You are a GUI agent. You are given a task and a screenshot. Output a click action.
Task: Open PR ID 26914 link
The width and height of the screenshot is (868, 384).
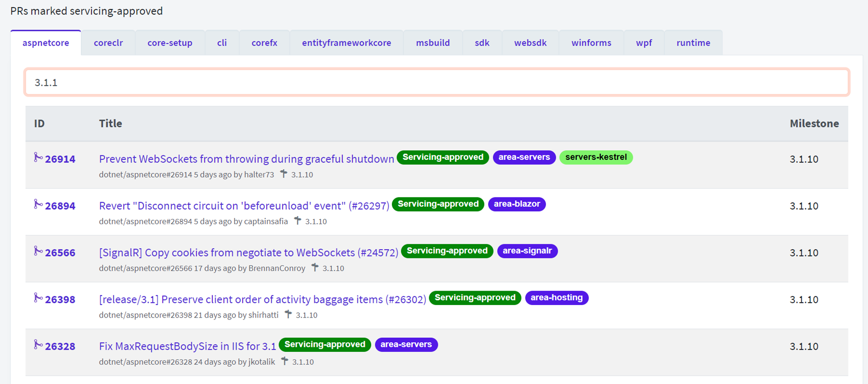coord(60,159)
